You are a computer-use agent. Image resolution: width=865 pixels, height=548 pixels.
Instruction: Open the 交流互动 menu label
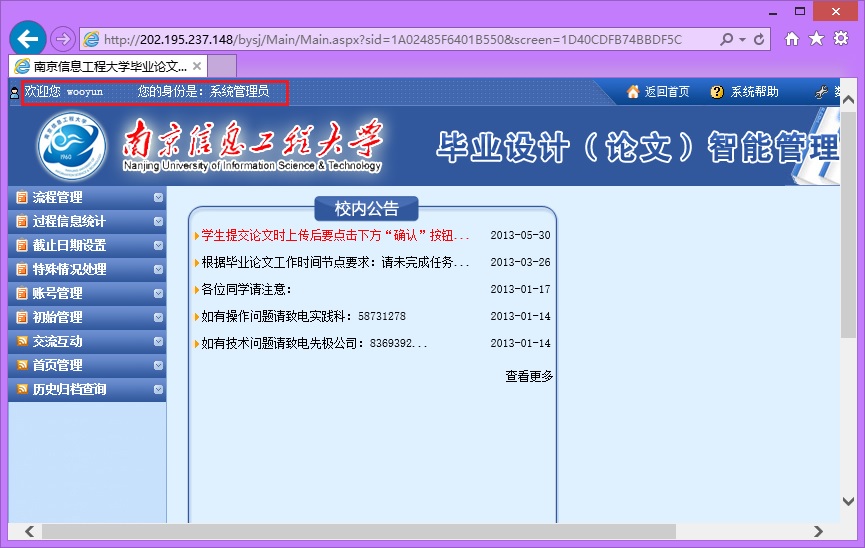(57, 341)
